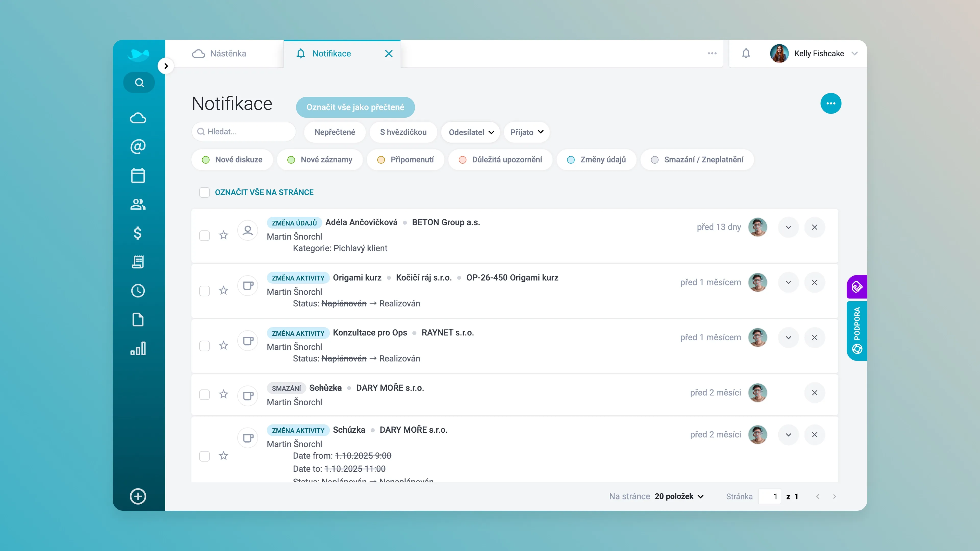This screenshot has width=980, height=551.
Task: Check Označit vše na stránce checkbox
Action: 205,192
